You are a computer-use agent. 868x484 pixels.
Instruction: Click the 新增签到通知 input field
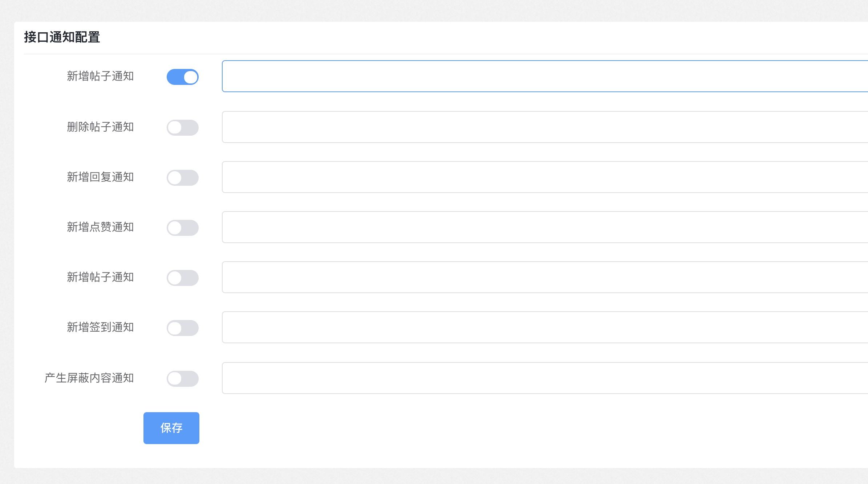(545, 327)
